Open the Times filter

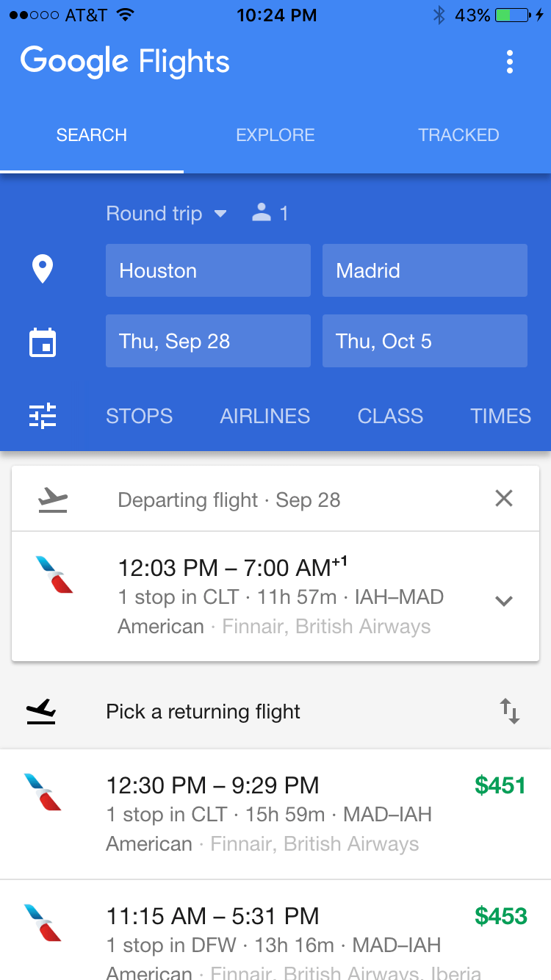pos(501,416)
